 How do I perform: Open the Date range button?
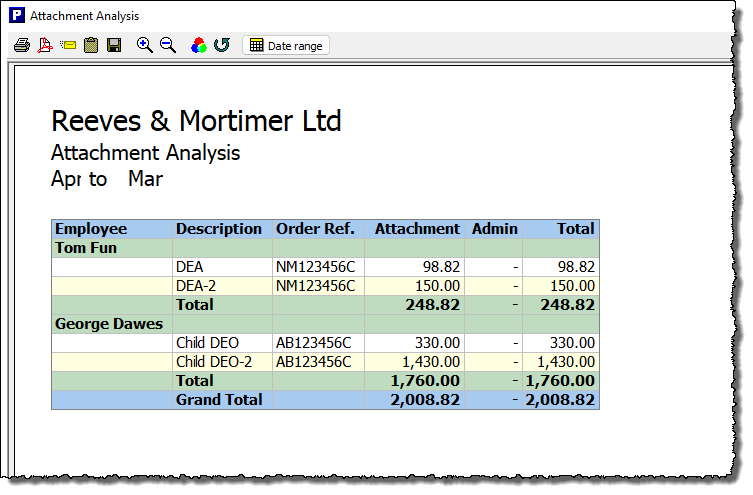286,46
